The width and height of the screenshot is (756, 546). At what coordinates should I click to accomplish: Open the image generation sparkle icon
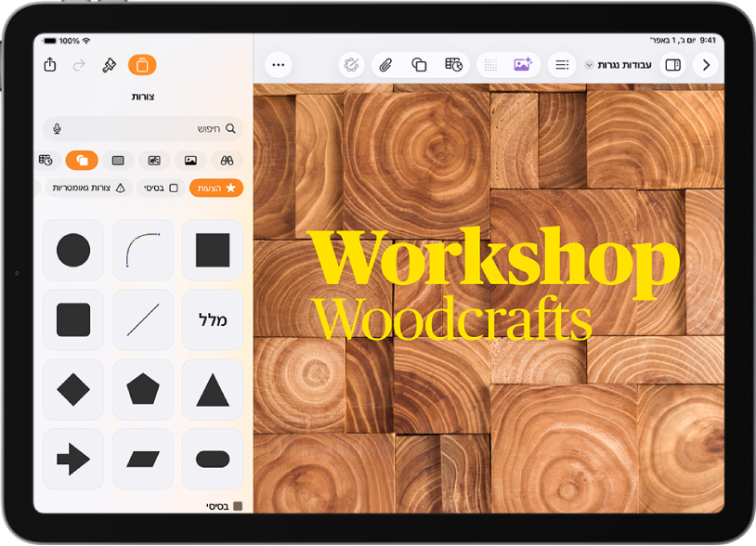pos(523,64)
